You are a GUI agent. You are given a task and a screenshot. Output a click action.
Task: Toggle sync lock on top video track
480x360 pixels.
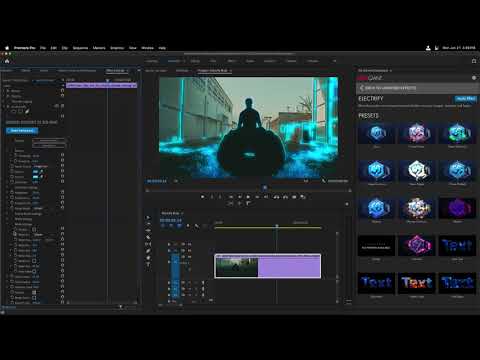(x=183, y=244)
